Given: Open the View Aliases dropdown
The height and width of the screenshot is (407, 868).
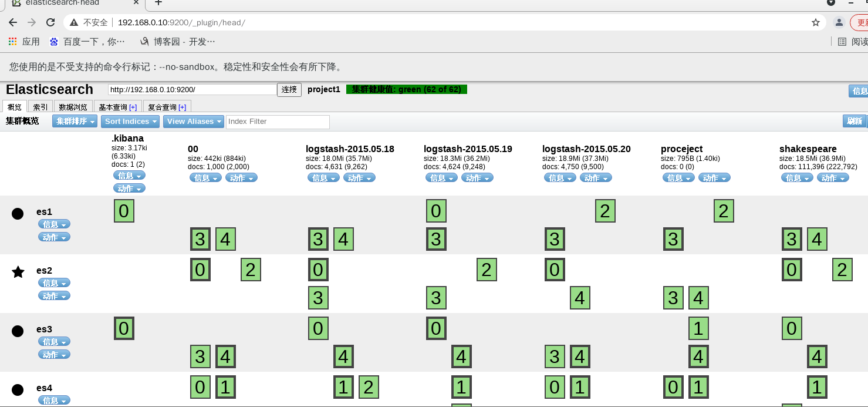Looking at the screenshot, I should (194, 121).
